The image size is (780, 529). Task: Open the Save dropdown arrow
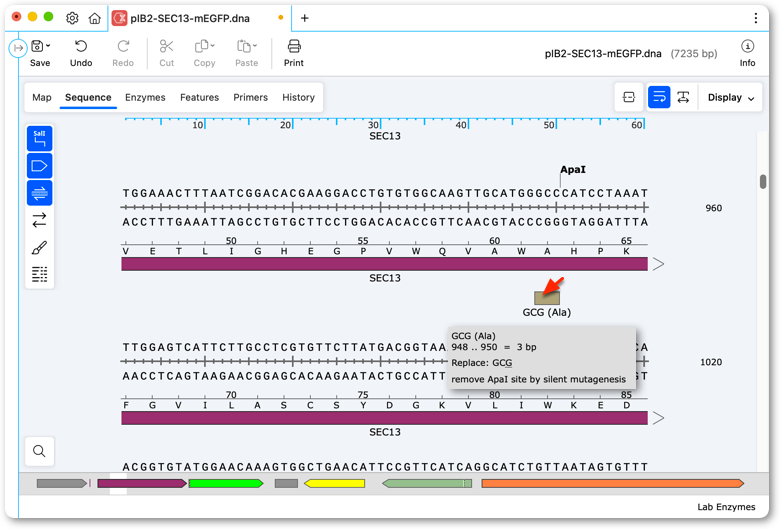click(x=48, y=46)
